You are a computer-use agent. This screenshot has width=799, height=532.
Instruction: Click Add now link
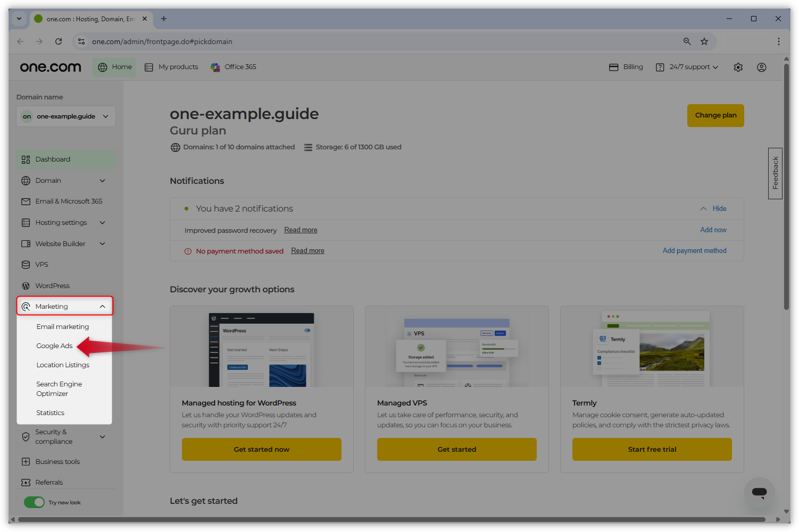coord(713,230)
